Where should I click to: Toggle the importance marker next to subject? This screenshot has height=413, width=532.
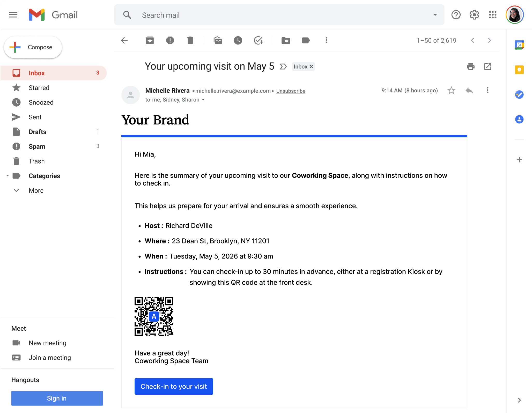tap(283, 67)
